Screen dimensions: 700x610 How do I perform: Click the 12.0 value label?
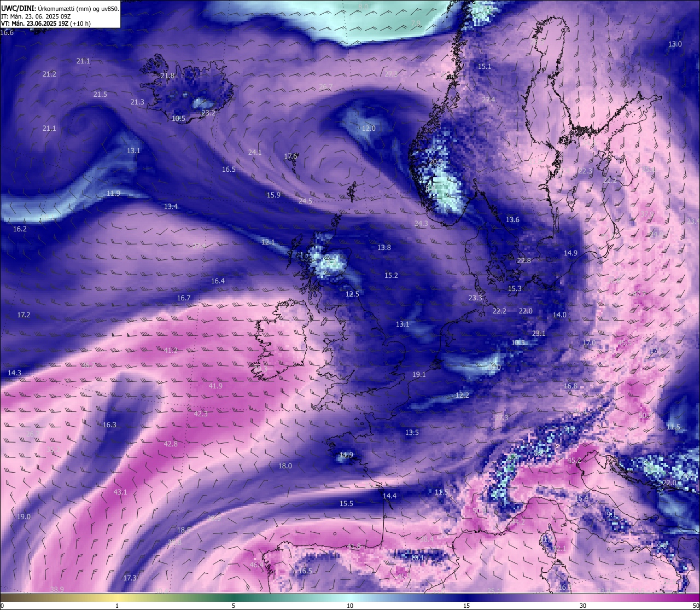pyautogui.click(x=369, y=129)
